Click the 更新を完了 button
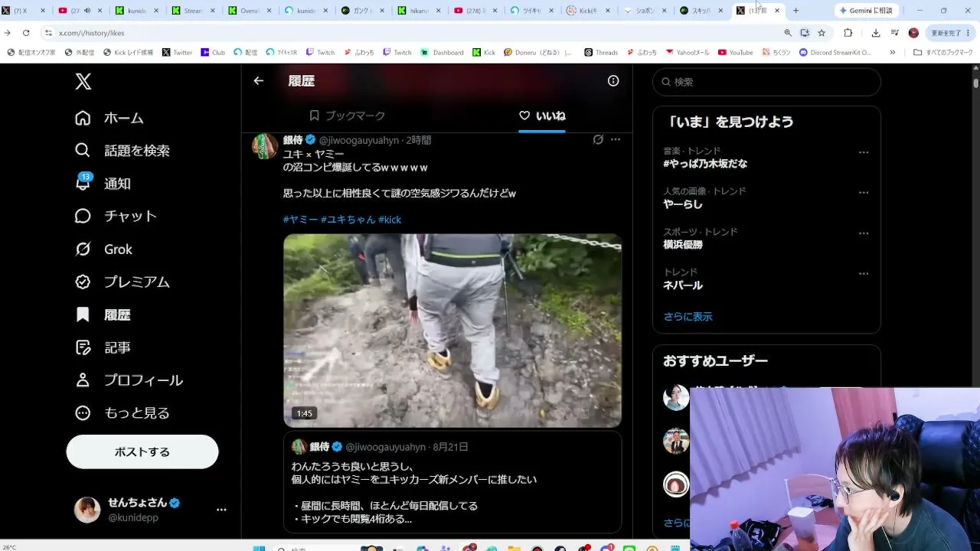Screen dimensions: 980x551 pos(950,33)
